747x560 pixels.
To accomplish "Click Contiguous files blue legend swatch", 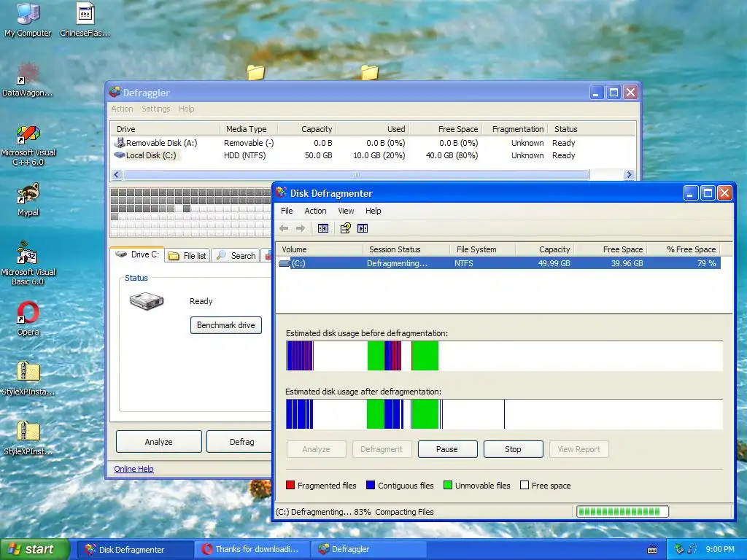I will [371, 485].
